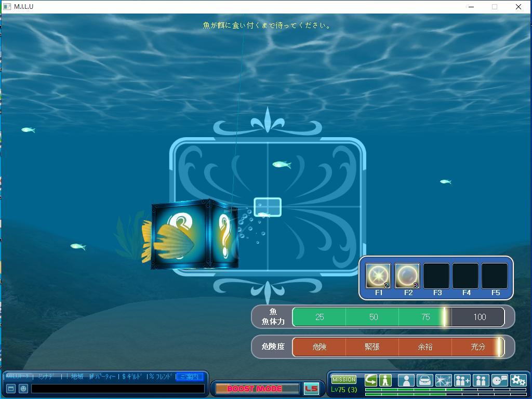Toggle BOOST MODE
This screenshot has height=399, width=532.
pos(257,389)
